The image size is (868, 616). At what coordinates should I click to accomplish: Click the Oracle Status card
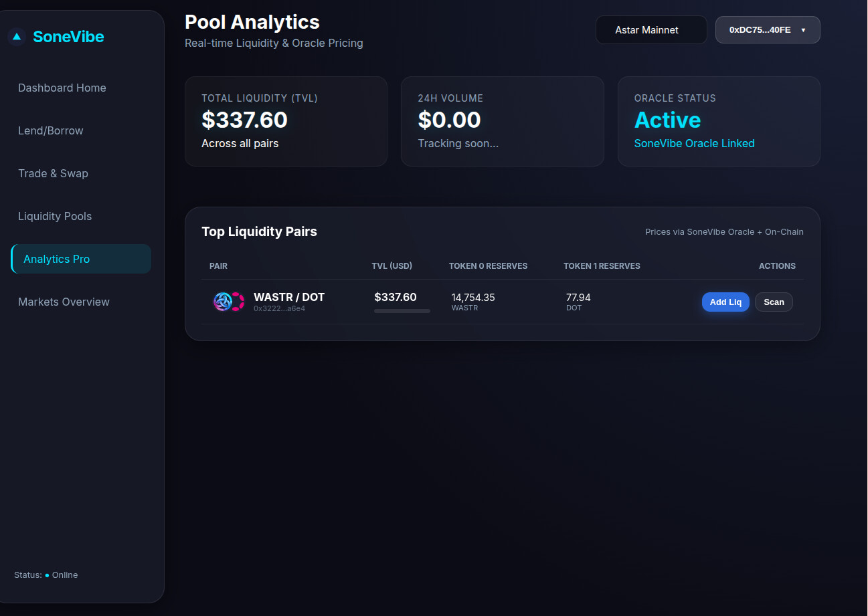coord(719,121)
